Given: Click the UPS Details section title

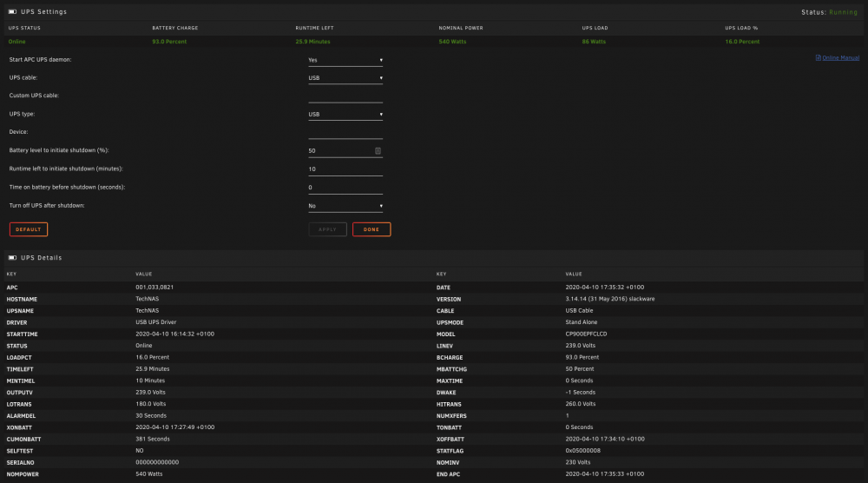Looking at the screenshot, I should coord(42,257).
